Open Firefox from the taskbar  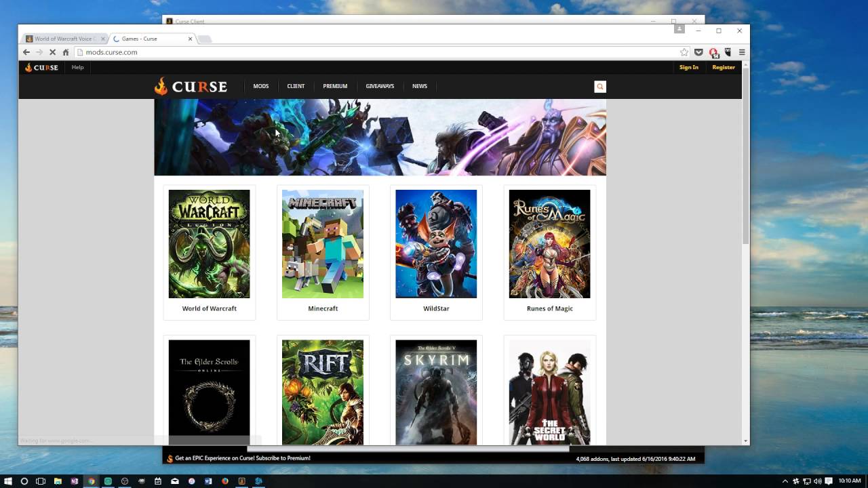click(x=225, y=481)
